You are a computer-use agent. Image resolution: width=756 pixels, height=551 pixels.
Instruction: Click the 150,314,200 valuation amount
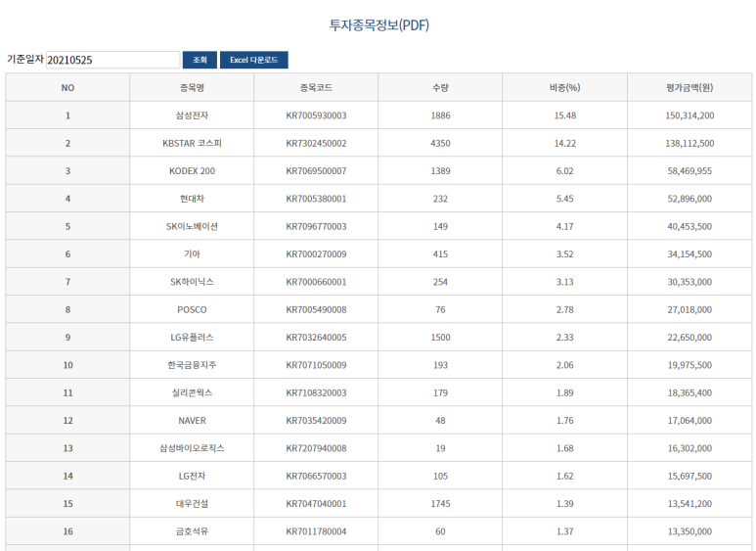(689, 115)
